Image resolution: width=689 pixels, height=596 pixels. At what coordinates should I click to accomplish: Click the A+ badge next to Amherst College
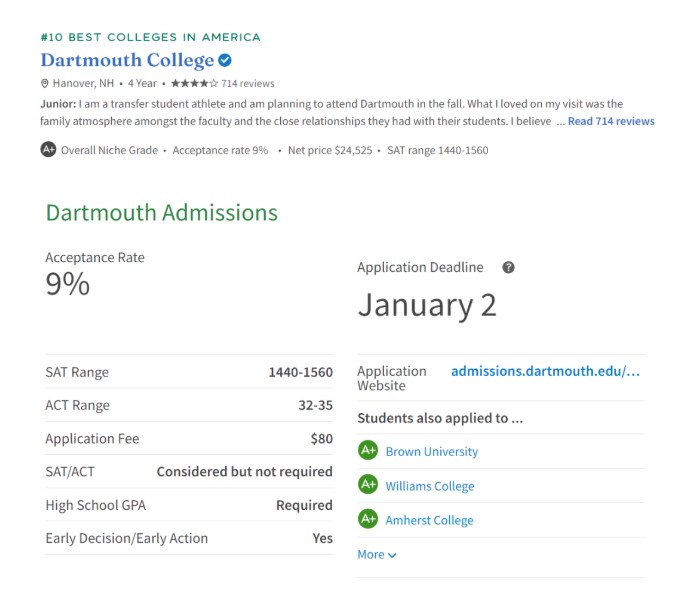click(368, 519)
